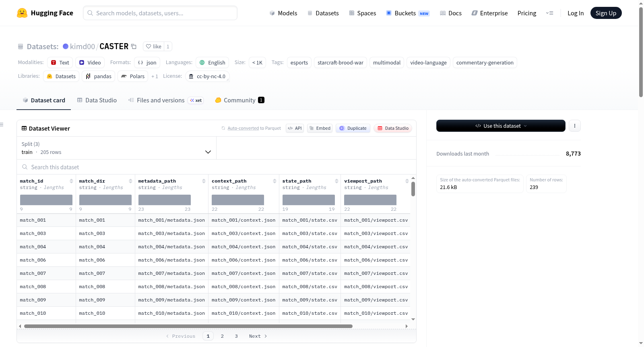Open the Models nav link
Image resolution: width=644 pixels, height=347 pixels.
tap(283, 13)
